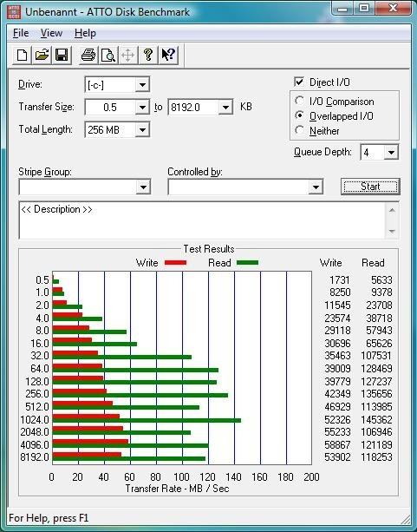417x532 pixels.
Task: Click the red Write legend swatch
Action: (x=175, y=263)
